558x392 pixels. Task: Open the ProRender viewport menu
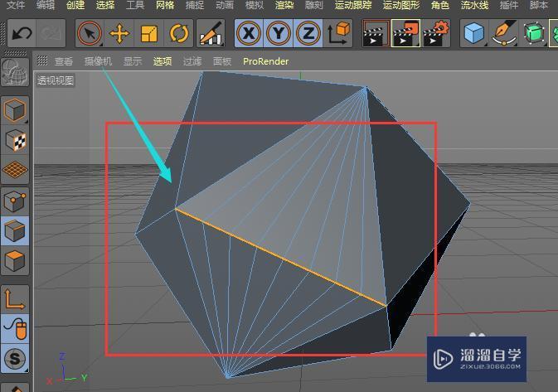tap(266, 61)
